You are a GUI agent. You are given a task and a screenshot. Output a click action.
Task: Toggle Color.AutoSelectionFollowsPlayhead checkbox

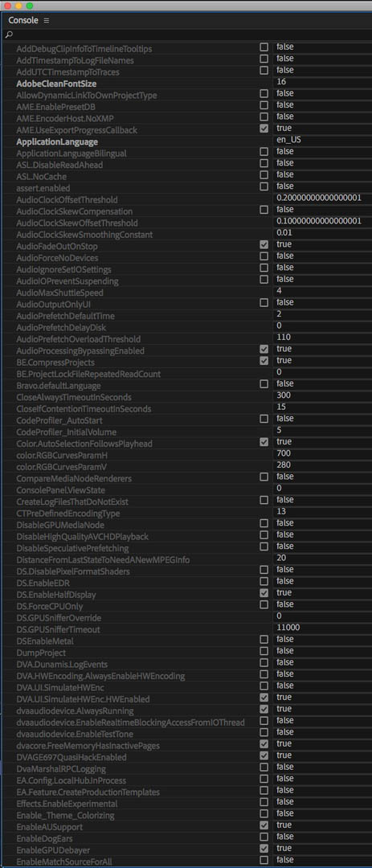coord(264,442)
